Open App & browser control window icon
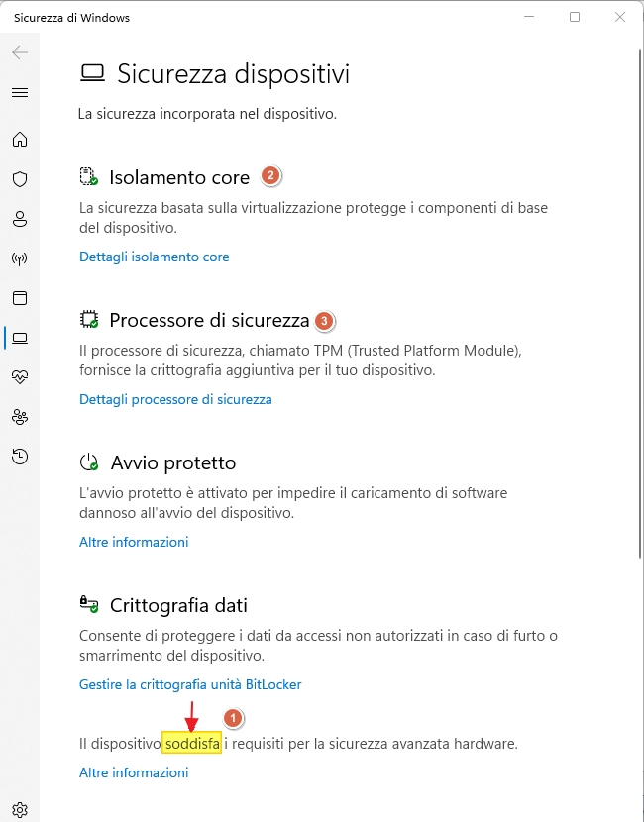 pos(20,298)
